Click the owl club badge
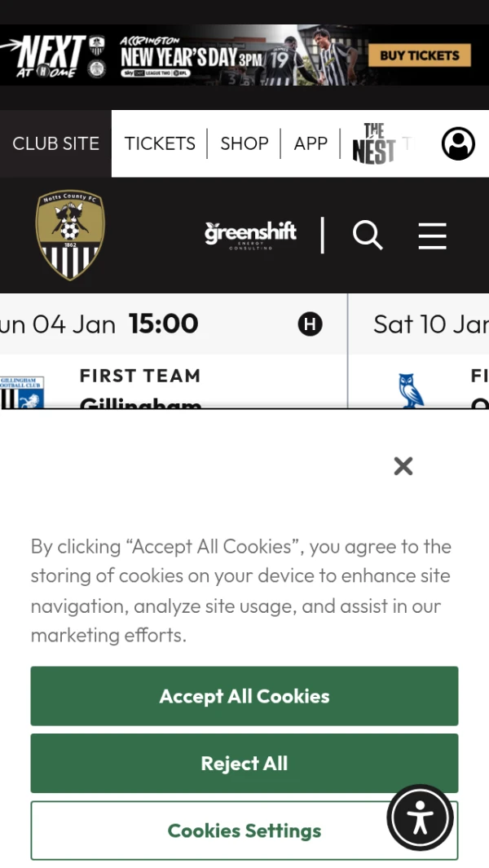This screenshot has width=489, height=868. point(412,391)
